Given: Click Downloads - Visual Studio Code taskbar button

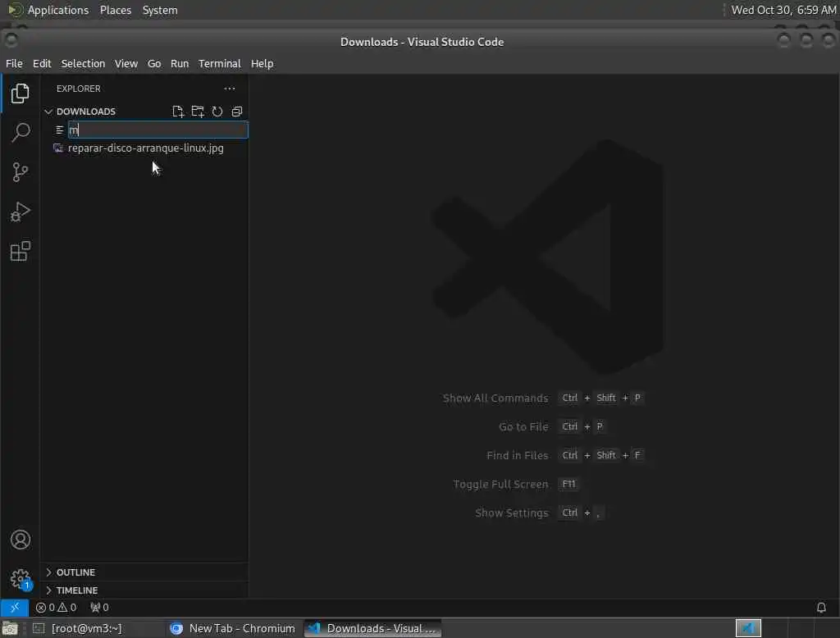Looking at the screenshot, I should (373, 628).
